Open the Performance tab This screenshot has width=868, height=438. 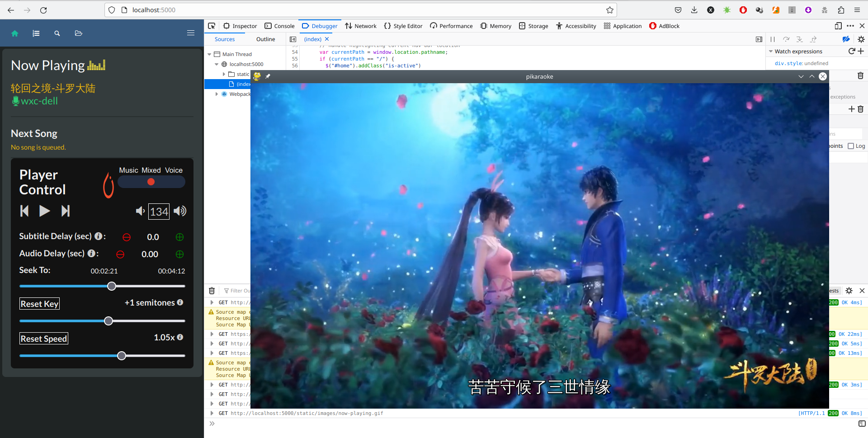tap(451, 26)
